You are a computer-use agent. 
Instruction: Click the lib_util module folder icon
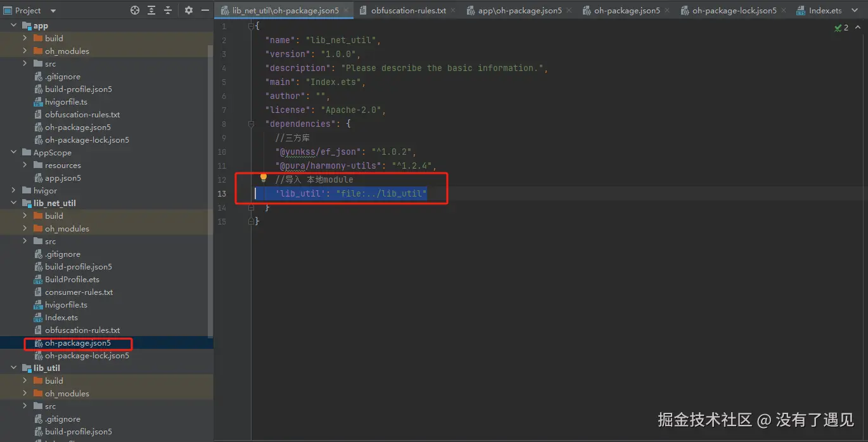pos(27,368)
